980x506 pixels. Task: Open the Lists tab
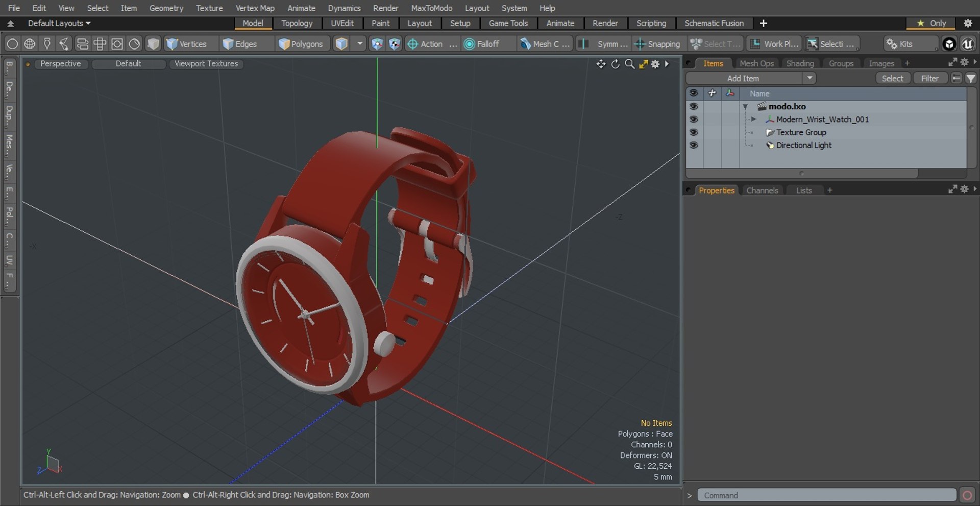coord(804,190)
